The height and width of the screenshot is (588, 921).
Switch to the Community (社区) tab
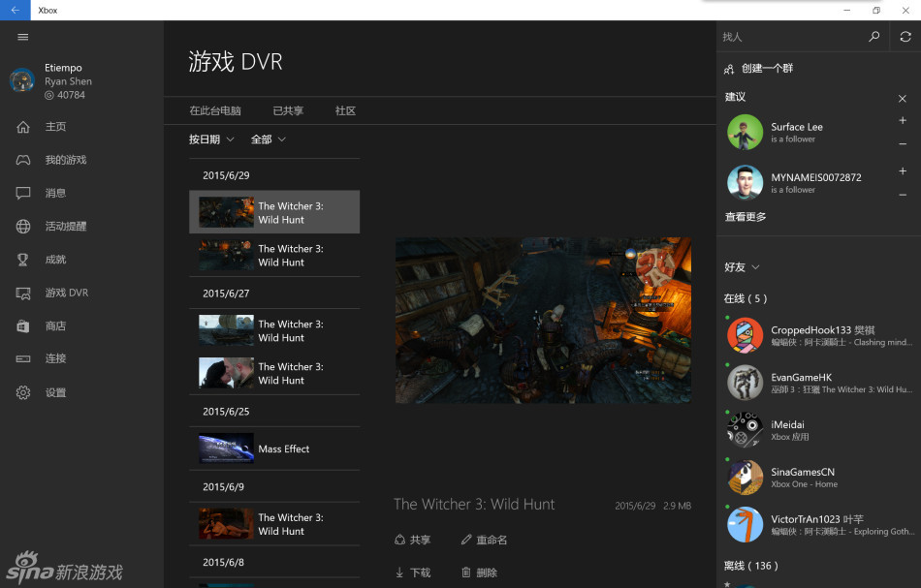345,111
